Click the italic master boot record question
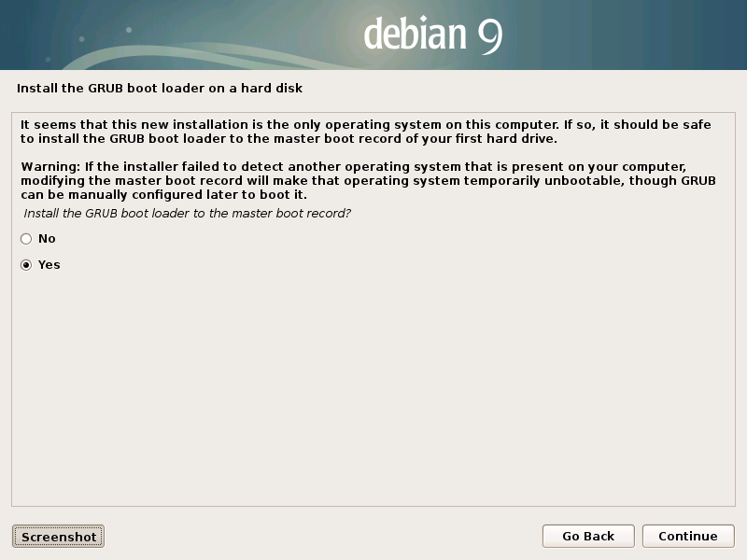Viewport: 747px width, 560px height. click(x=188, y=214)
